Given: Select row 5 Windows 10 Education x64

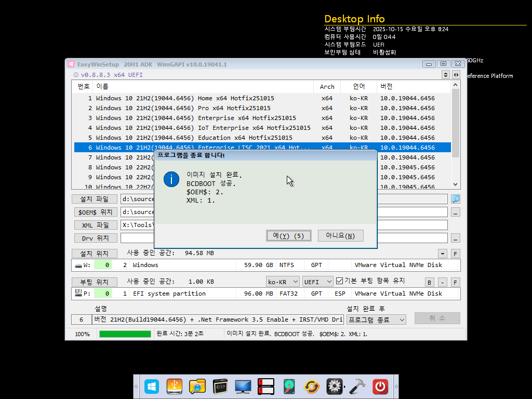Looking at the screenshot, I should [262, 137].
